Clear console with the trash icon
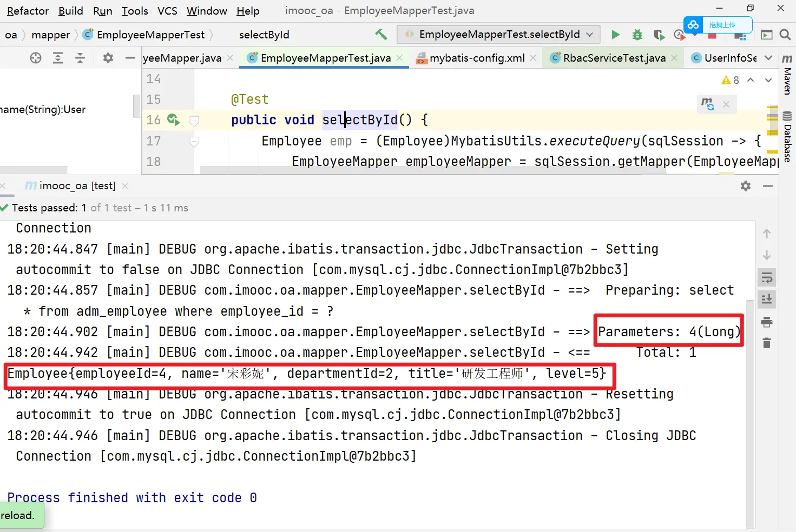796x532 pixels. 767,343
